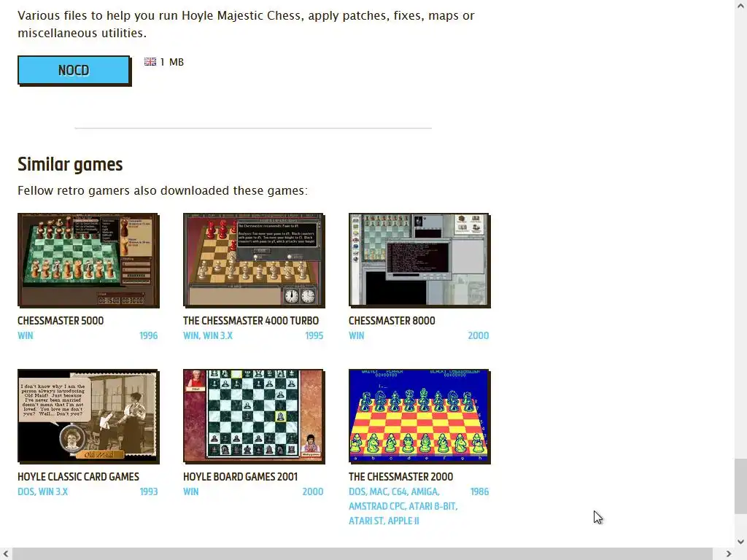The width and height of the screenshot is (747, 560).
Task: Click the horizontal scrollbar left arrow
Action: (x=6, y=554)
